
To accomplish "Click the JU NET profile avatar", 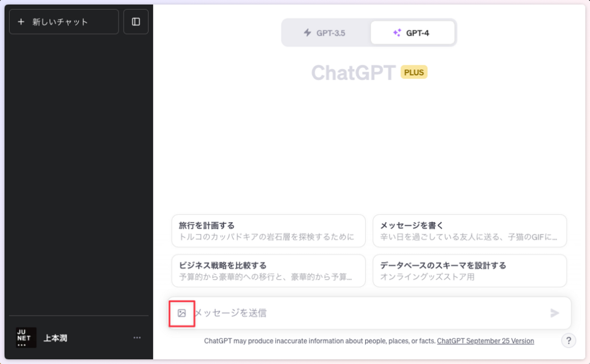I will (x=26, y=338).
